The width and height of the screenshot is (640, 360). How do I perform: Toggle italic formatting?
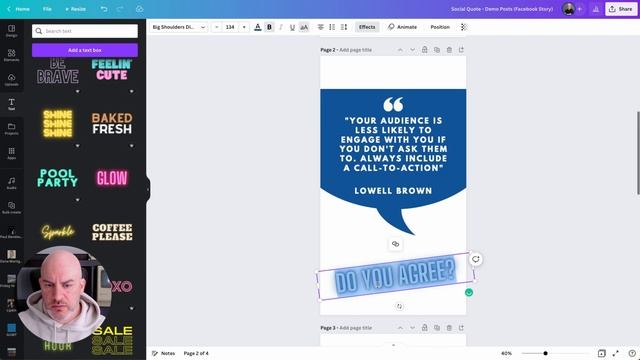[281, 27]
